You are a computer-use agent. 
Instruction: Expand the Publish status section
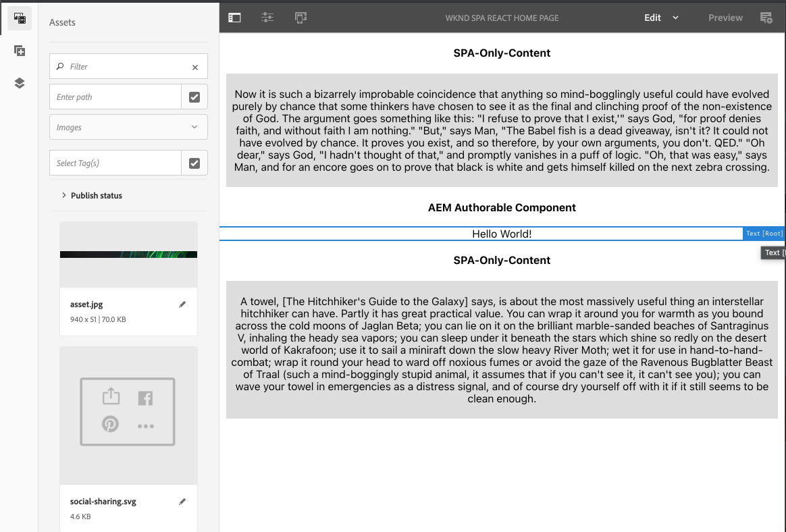click(92, 196)
